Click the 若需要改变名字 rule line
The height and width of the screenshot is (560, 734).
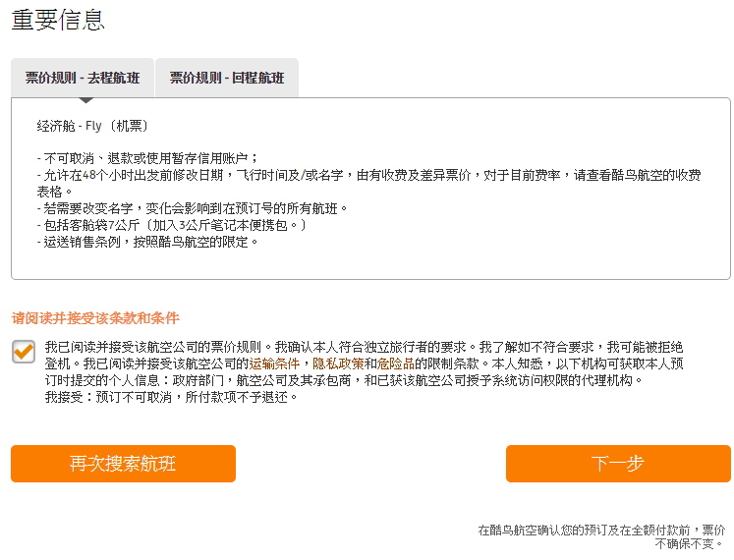(x=191, y=208)
